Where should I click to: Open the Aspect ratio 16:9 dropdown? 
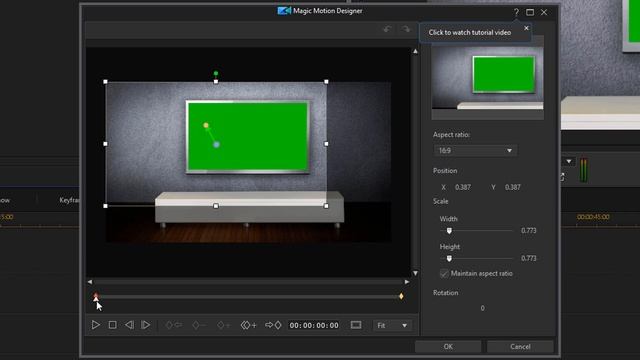tap(476, 151)
